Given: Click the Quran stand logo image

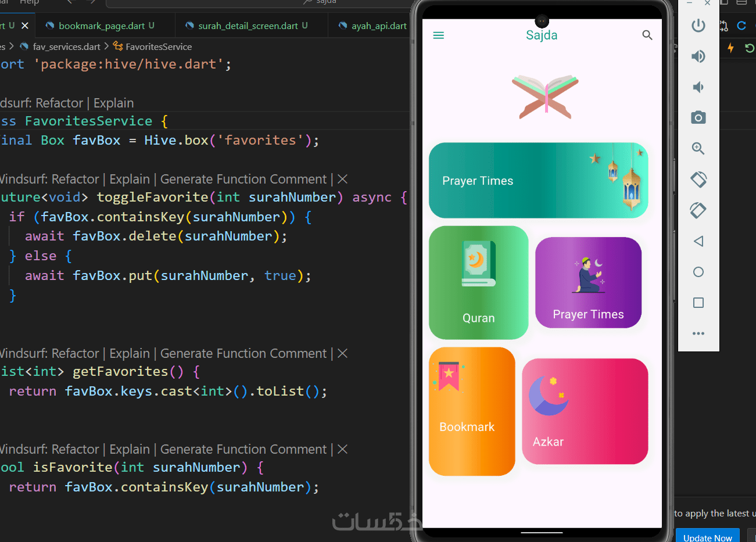Looking at the screenshot, I should pos(545,97).
